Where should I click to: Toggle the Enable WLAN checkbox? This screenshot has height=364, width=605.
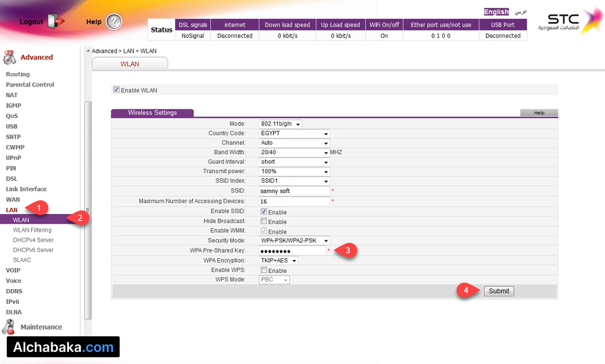[x=116, y=90]
